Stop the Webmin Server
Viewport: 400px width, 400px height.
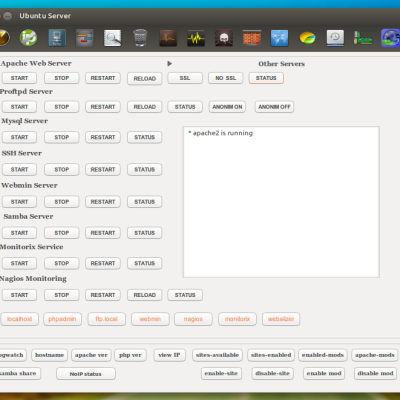point(62,202)
